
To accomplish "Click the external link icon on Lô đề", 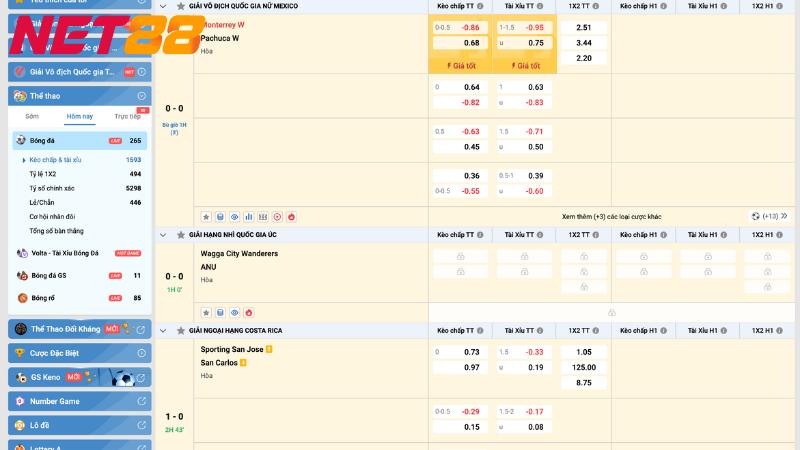I will coord(141,425).
